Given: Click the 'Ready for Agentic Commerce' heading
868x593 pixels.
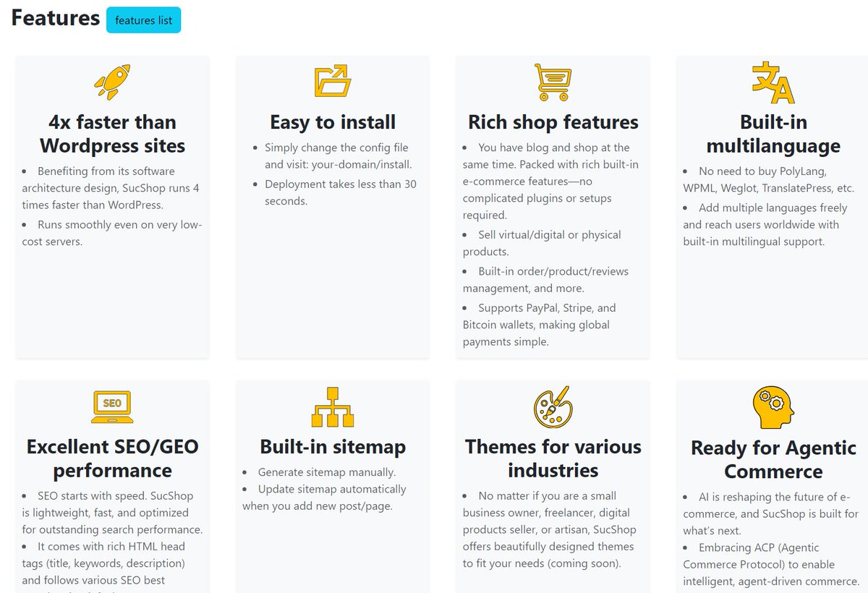Looking at the screenshot, I should tap(773, 460).
